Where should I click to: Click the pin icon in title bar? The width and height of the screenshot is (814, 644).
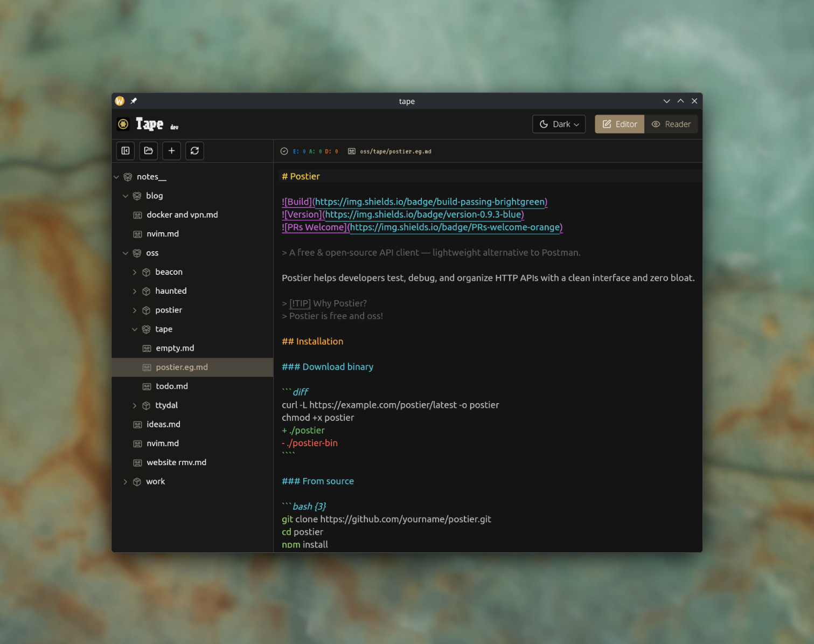point(134,101)
